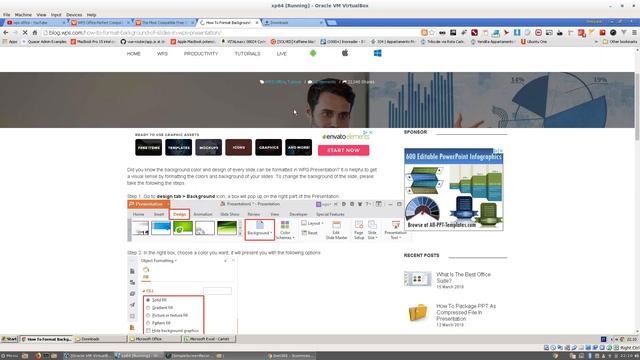Click the Page Setup icon in ribbon image
The image size is (640, 360).
[359, 230]
